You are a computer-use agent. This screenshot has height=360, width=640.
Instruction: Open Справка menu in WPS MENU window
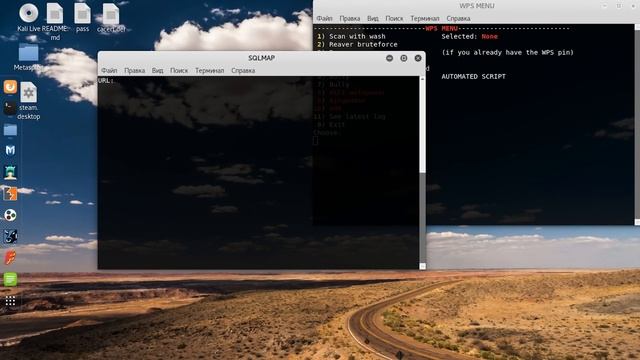(x=458, y=18)
